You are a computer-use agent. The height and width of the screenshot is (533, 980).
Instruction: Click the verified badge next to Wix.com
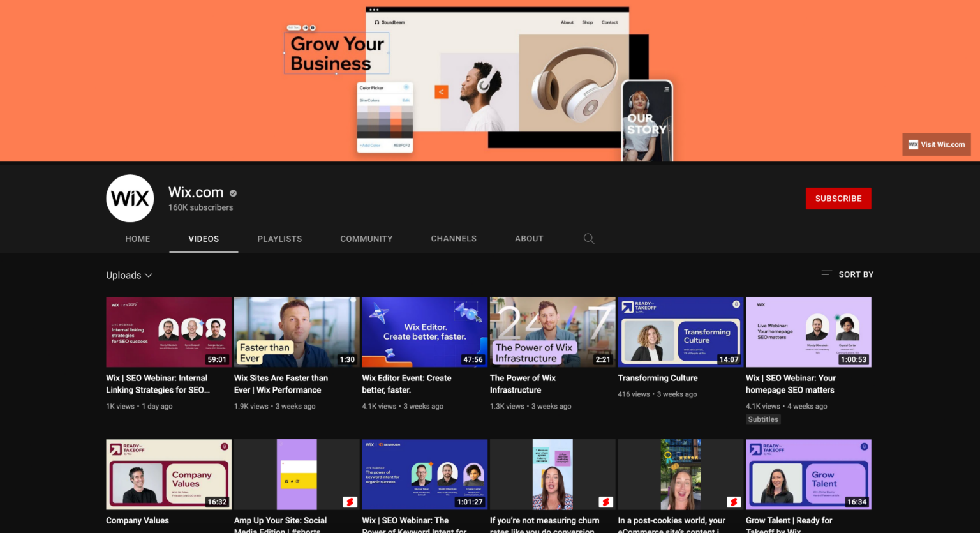pyautogui.click(x=232, y=193)
